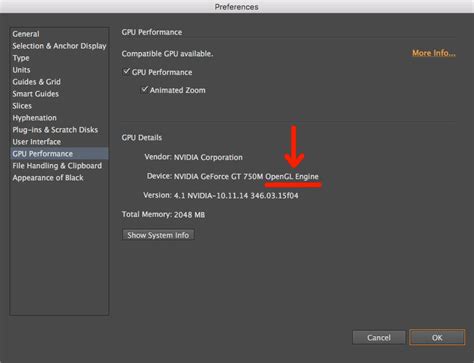This screenshot has height=363, width=474.
Task: Open File Handling & Clipboard settings
Action: [57, 166]
